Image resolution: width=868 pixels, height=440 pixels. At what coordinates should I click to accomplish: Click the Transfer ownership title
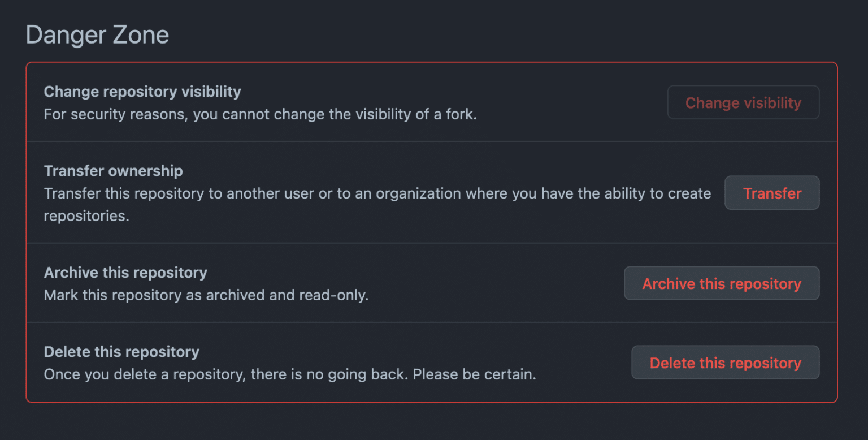(x=113, y=171)
